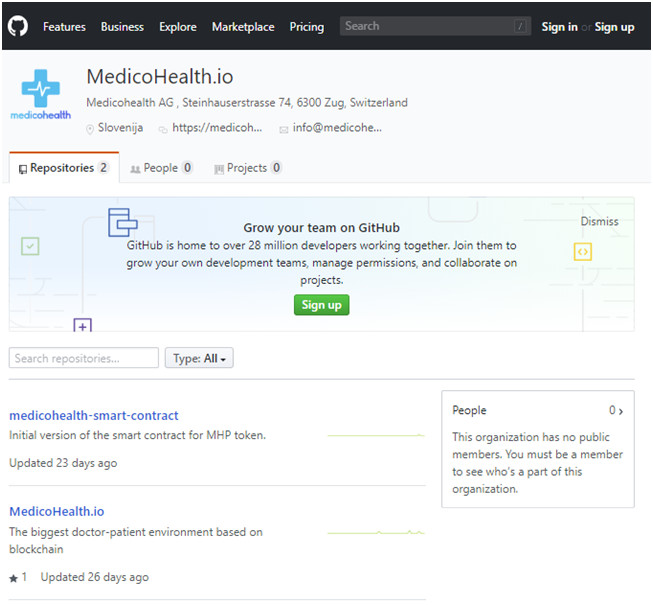This screenshot has height=605, width=653.
Task: Dismiss the Grow your team banner
Action: click(599, 221)
